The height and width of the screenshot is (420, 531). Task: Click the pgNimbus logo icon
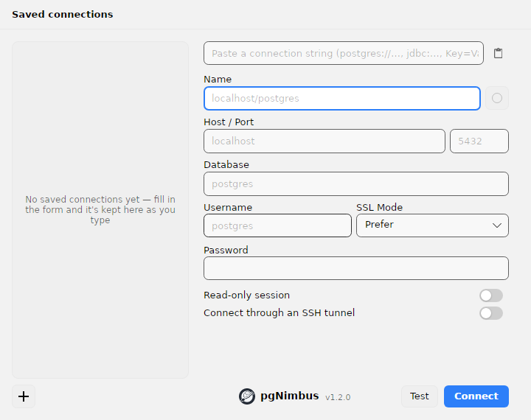(x=247, y=396)
